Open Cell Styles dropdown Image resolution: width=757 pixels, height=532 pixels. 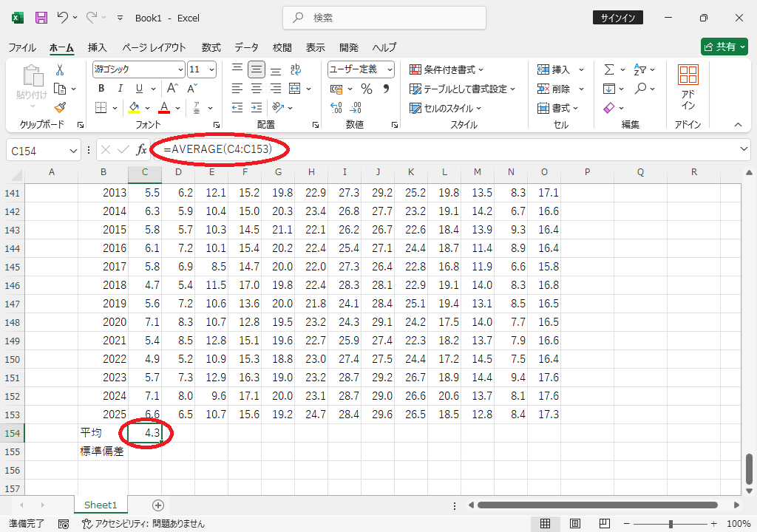point(446,108)
